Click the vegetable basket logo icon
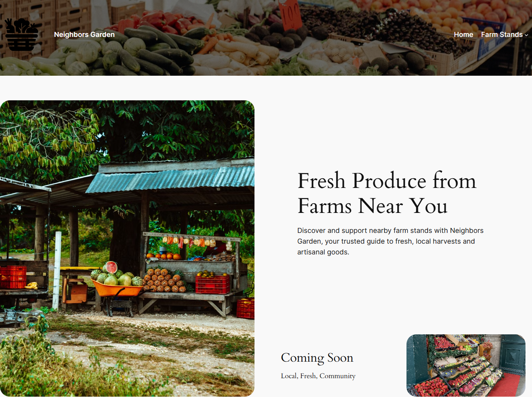Screen dimensions: 532x397 pos(21,35)
